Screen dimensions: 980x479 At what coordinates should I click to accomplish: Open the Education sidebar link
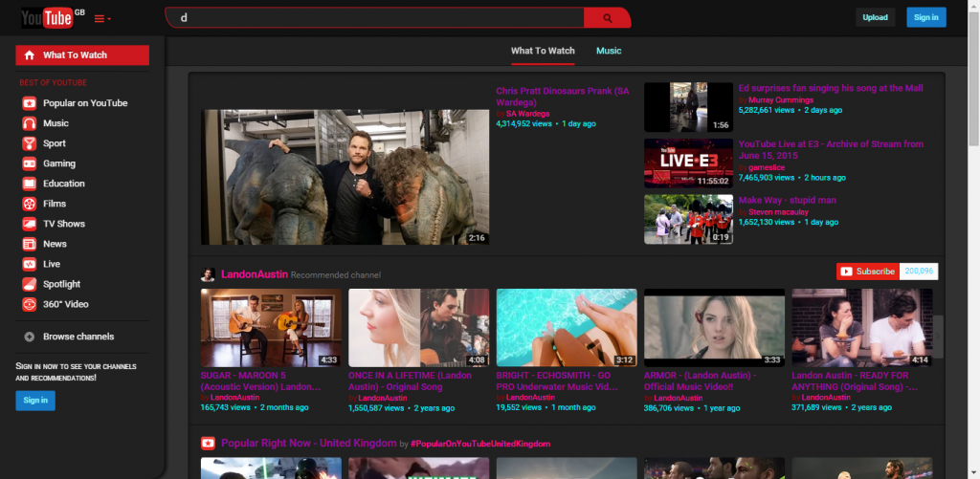coord(64,184)
